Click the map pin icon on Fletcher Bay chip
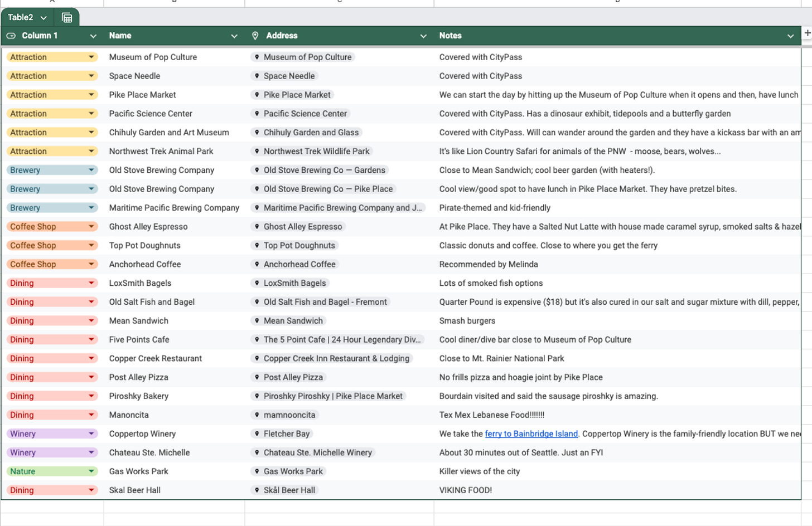Viewport: 812px width, 526px height. [x=257, y=434]
